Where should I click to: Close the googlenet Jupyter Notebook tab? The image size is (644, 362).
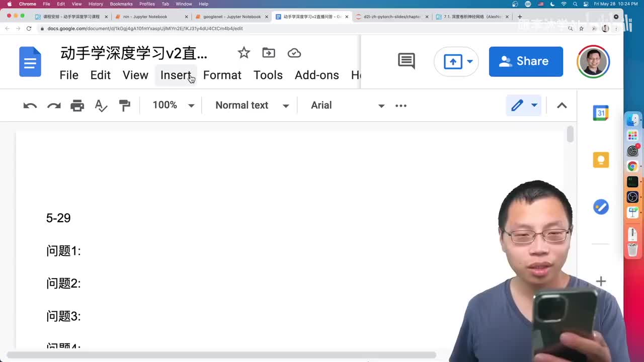point(267,17)
